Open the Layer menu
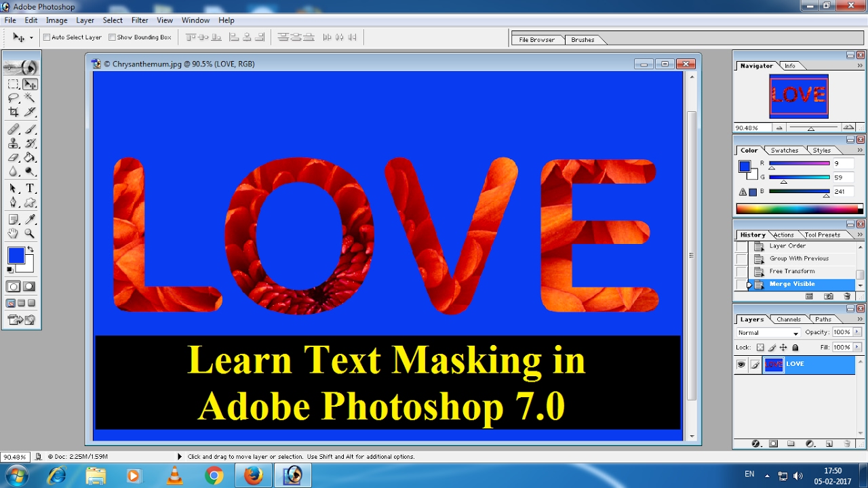The image size is (868, 488). [x=85, y=20]
